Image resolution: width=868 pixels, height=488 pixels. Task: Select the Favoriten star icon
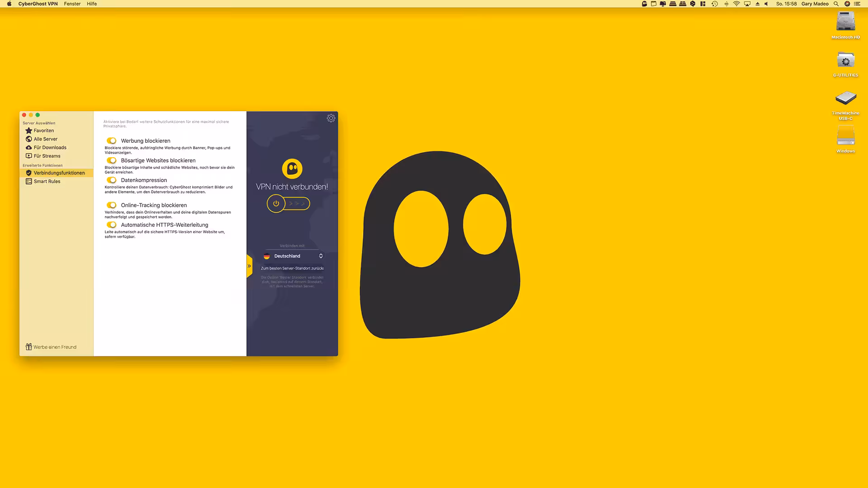pos(29,130)
